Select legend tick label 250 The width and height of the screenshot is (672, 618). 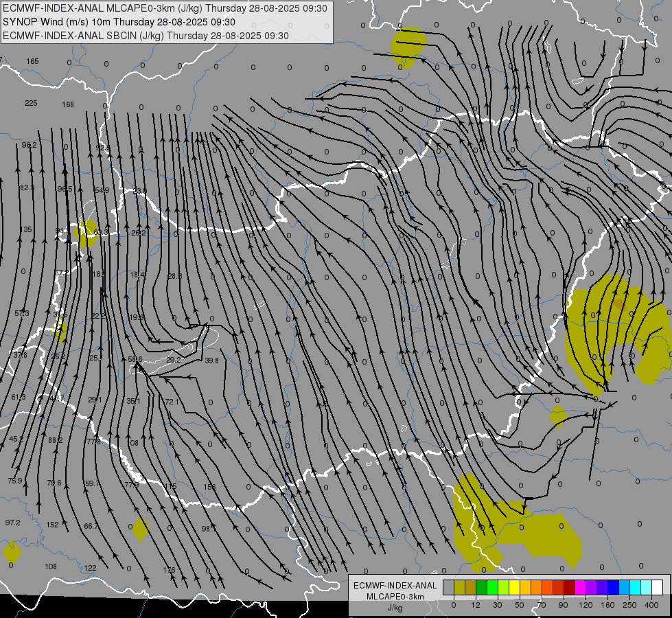coord(629,605)
